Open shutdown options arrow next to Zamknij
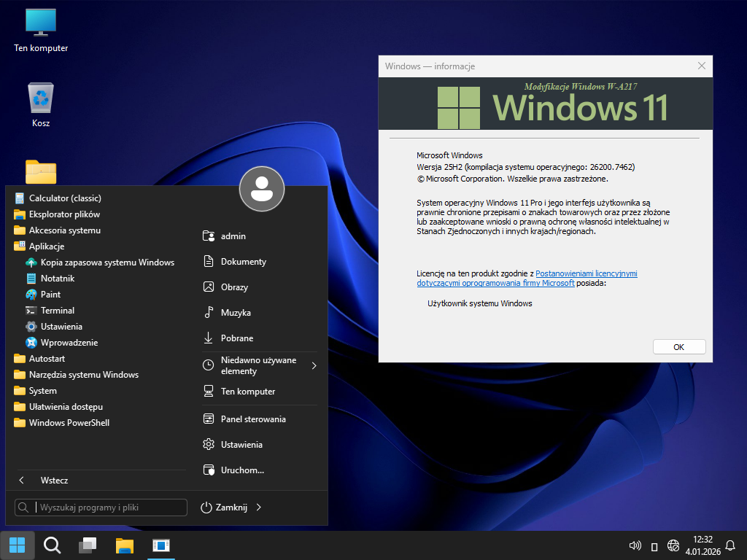This screenshot has height=560, width=747. coord(259,507)
